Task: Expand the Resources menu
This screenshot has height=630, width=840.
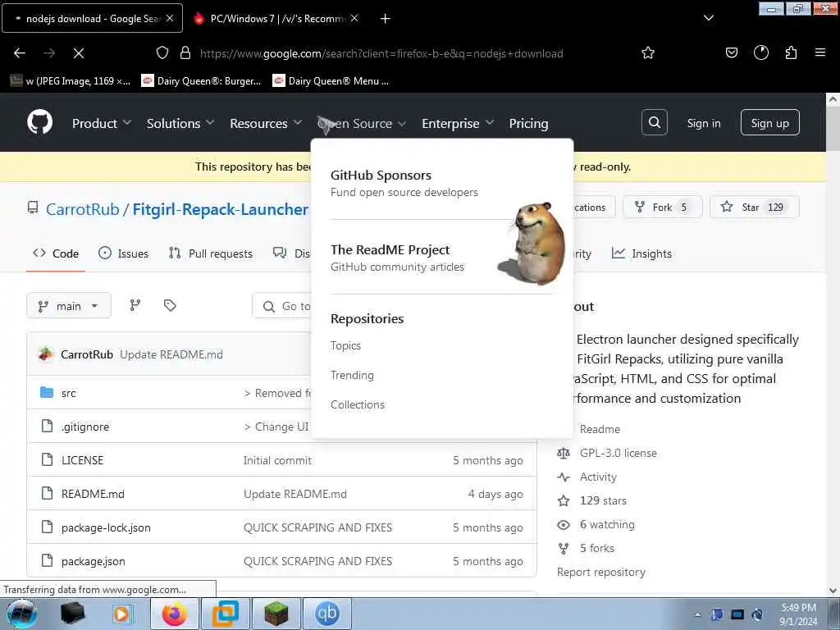Action: [266, 123]
